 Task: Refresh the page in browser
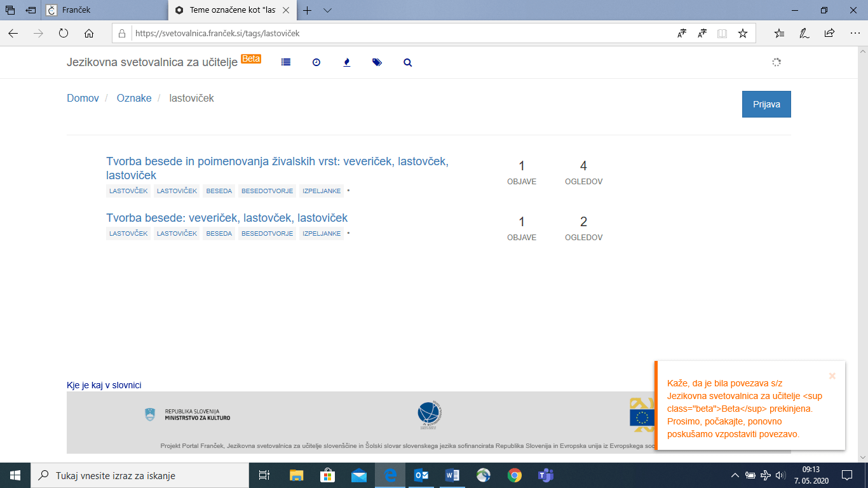pos(64,34)
